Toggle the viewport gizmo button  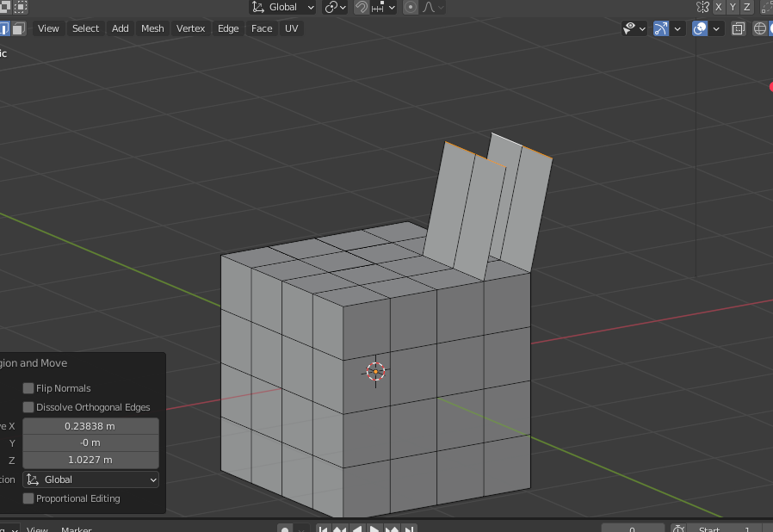(660, 28)
